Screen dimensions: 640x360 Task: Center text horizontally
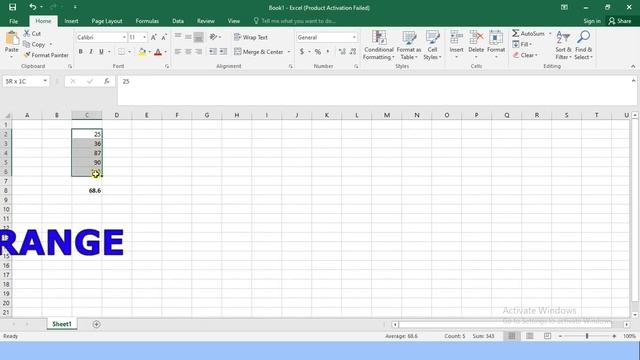[x=188, y=52]
